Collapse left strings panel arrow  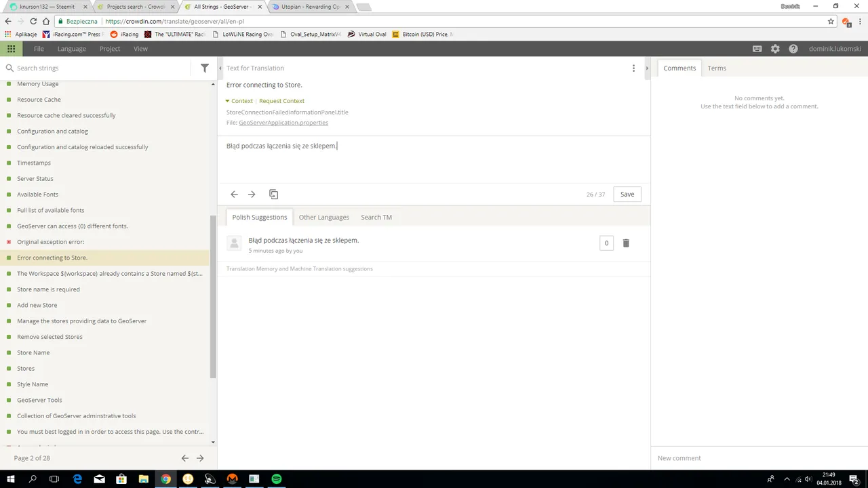pos(220,68)
